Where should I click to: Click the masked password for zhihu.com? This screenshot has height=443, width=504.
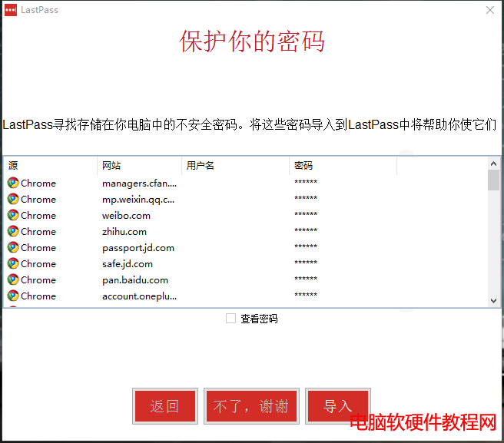pos(306,230)
